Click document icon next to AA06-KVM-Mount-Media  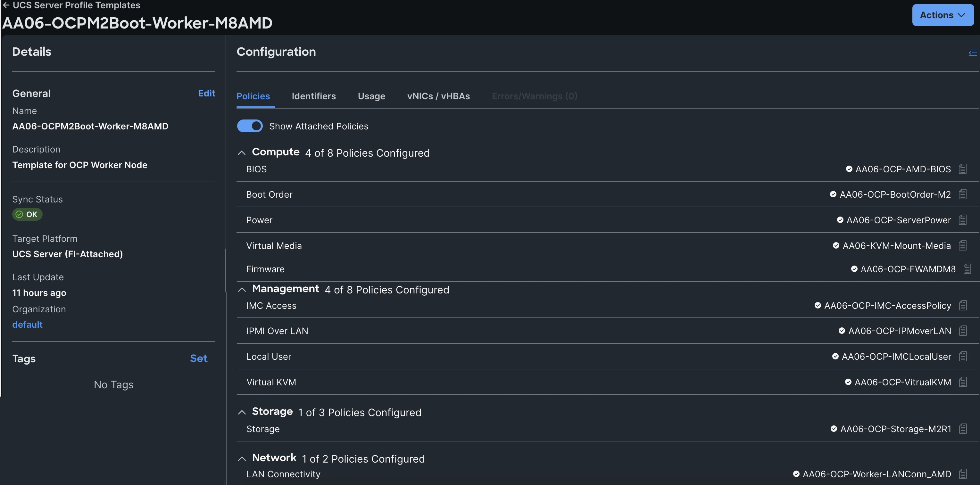tap(962, 246)
